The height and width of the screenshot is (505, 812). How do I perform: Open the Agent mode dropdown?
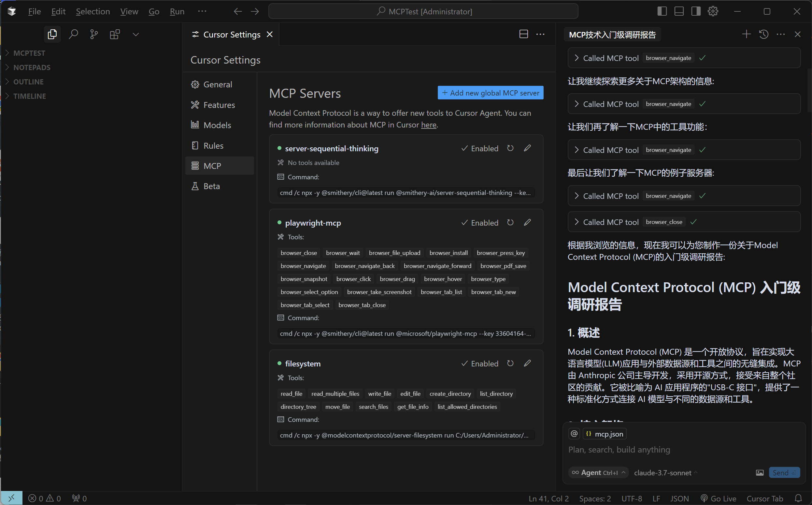click(598, 473)
